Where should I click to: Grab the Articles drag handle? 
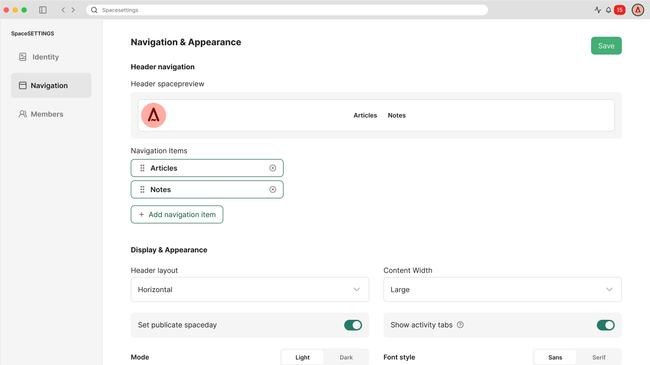[x=142, y=168]
